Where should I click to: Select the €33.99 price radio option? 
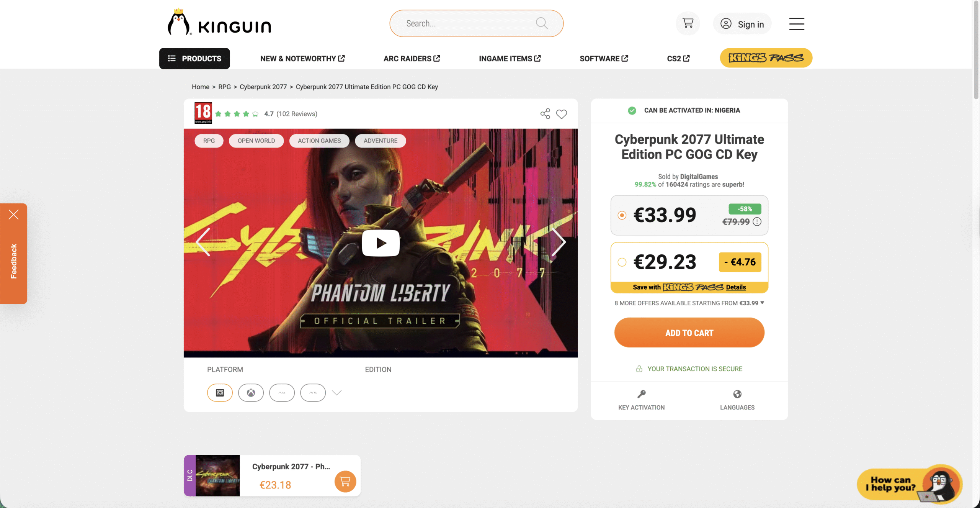tap(622, 215)
